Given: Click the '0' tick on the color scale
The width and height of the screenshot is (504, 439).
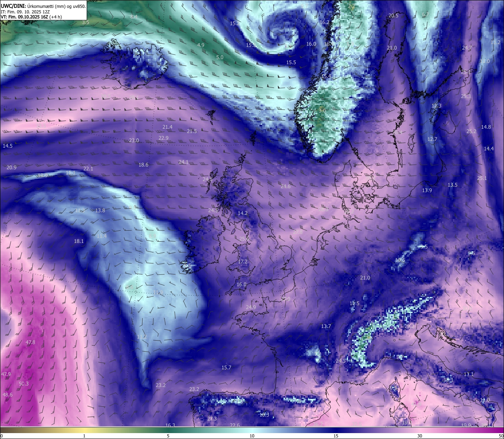Looking at the screenshot, I should [x=1, y=436].
